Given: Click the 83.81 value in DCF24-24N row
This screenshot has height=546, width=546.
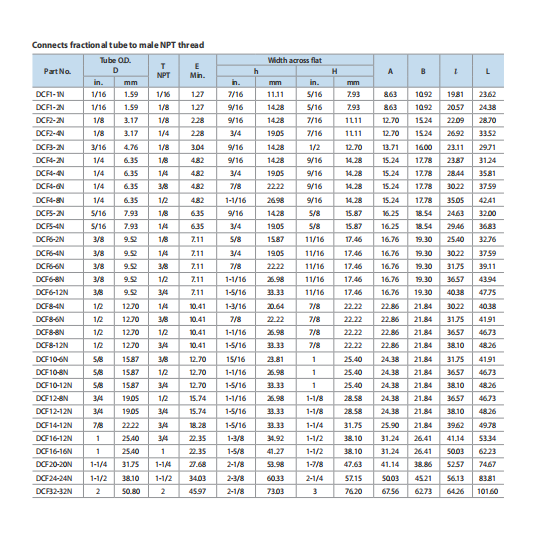Looking at the screenshot, I should (x=487, y=478).
